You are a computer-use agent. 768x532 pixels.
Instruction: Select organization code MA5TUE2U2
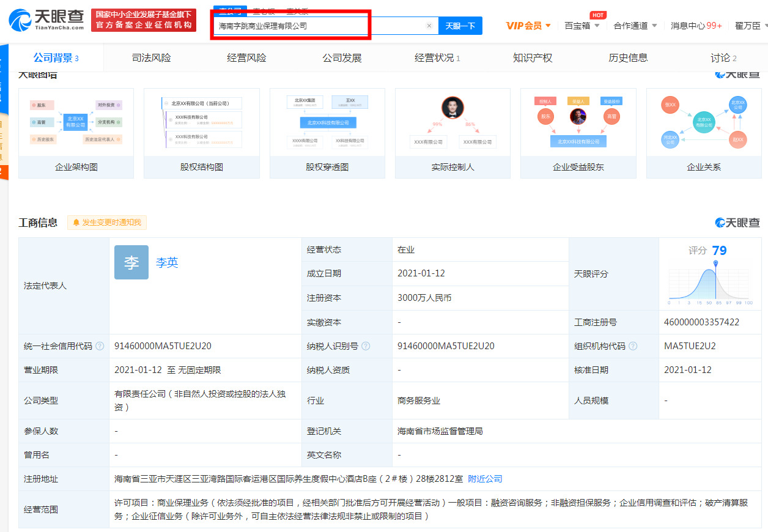click(690, 346)
